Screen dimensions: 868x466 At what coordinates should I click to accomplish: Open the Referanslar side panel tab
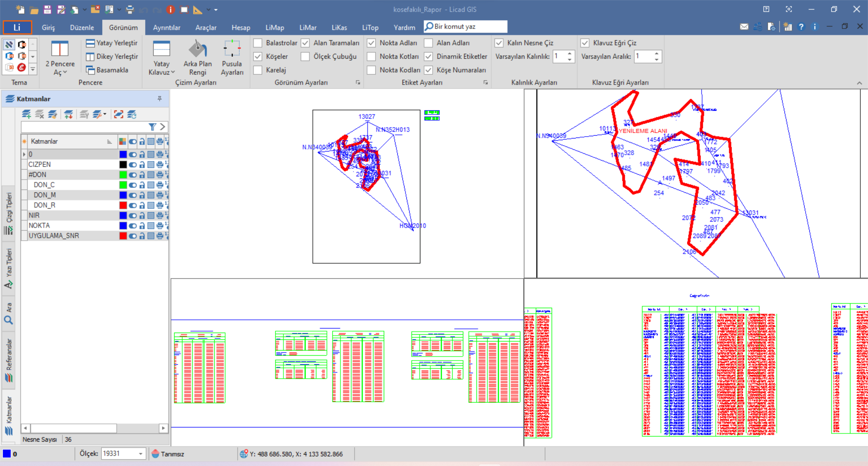9,360
